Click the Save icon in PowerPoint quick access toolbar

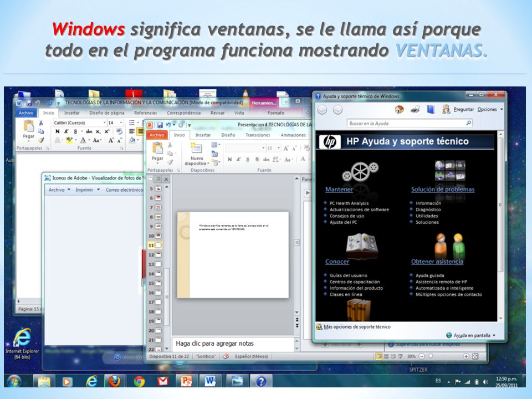coord(160,125)
